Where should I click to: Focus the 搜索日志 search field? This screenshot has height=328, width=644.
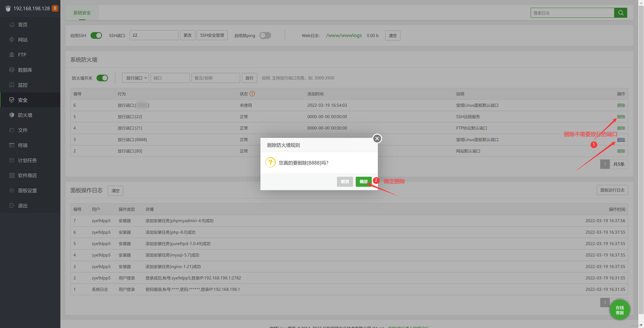pos(572,13)
